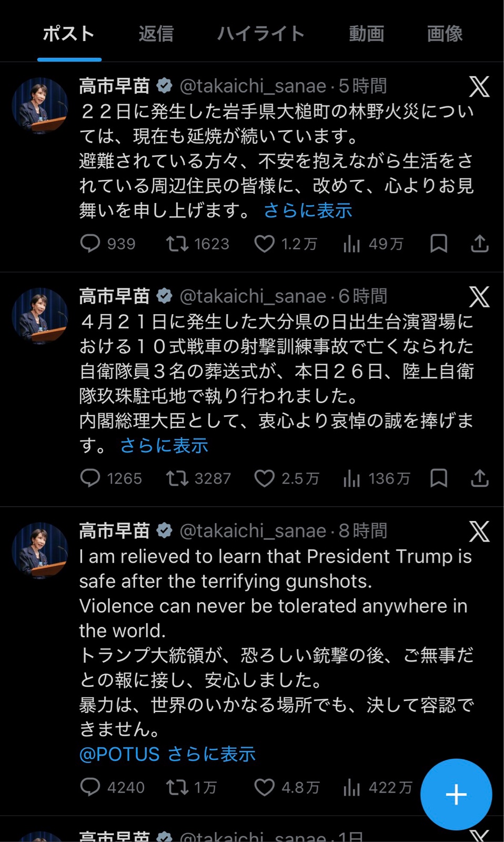Switch to the 返信 tab
Image resolution: width=504 pixels, height=842 pixels.
156,34
